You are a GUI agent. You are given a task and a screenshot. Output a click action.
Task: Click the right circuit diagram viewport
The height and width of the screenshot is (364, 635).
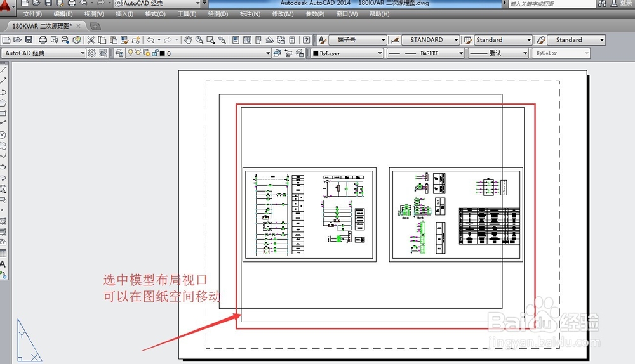(456, 214)
